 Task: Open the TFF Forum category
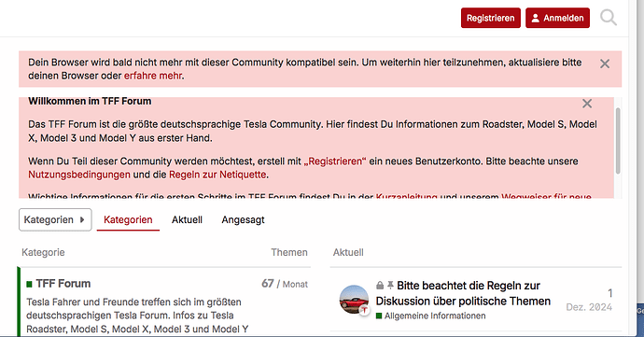63,284
